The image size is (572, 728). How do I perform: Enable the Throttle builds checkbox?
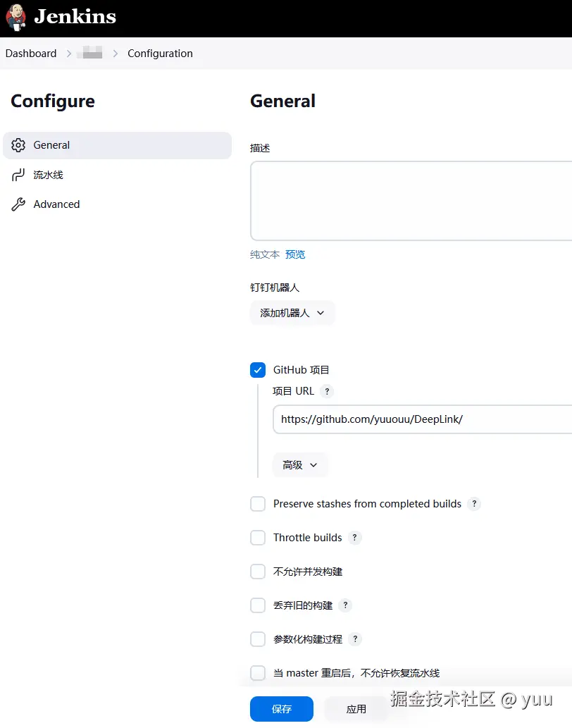pos(258,537)
